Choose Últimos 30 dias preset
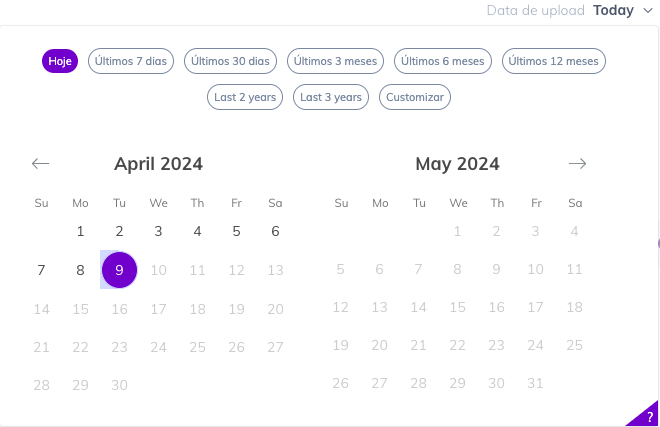The image size is (660, 427). (230, 61)
